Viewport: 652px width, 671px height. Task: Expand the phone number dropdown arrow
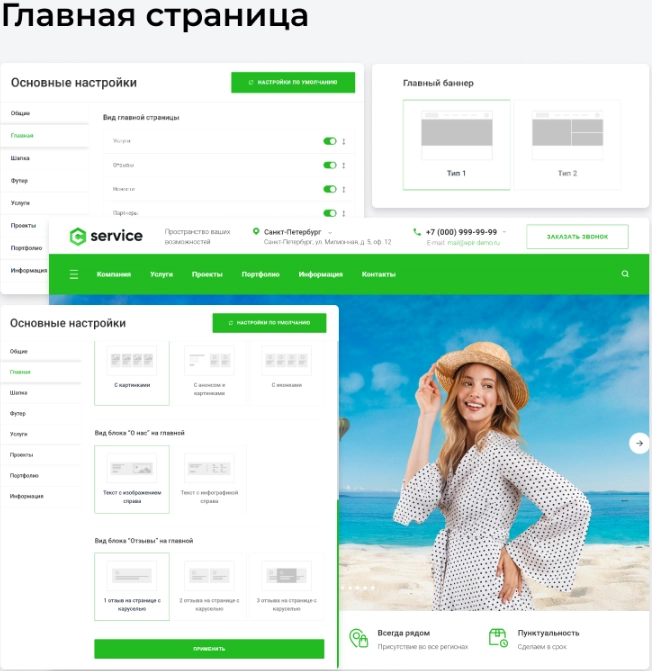504,232
